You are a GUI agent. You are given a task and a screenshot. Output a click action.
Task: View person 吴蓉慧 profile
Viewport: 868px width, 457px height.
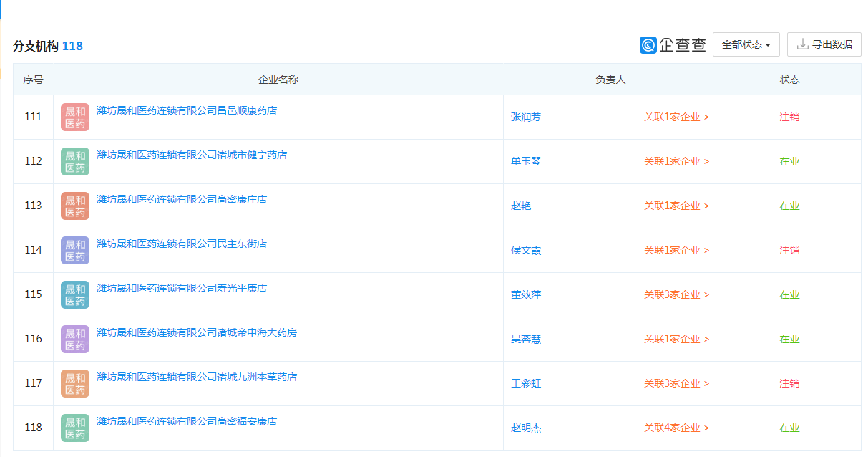tap(526, 339)
